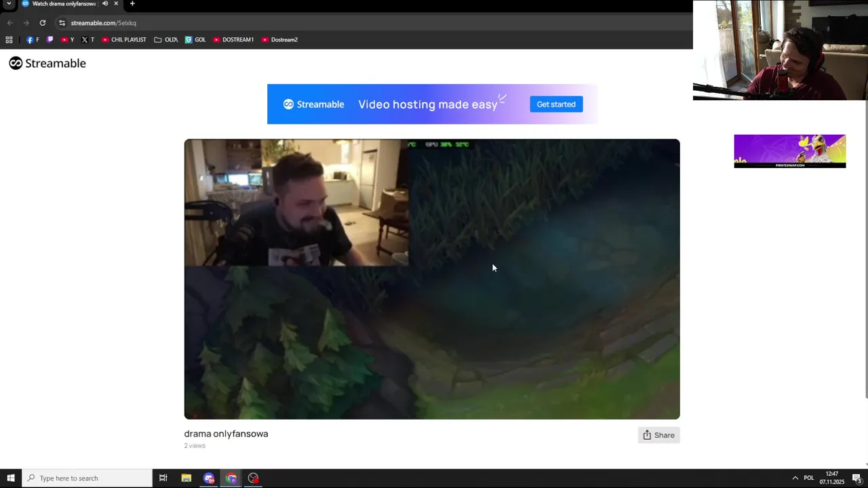
Task: Open the Windows Start menu
Action: click(11, 479)
